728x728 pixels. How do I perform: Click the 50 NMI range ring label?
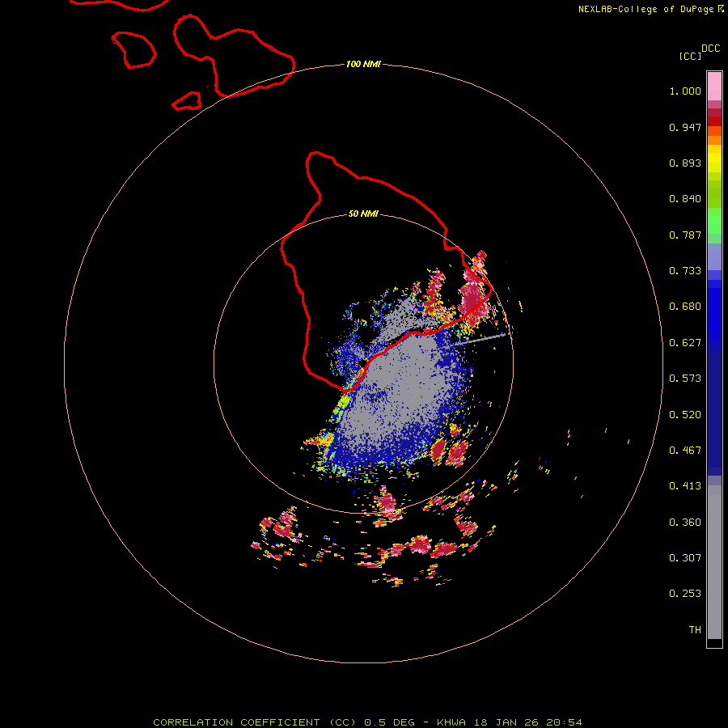(363, 214)
